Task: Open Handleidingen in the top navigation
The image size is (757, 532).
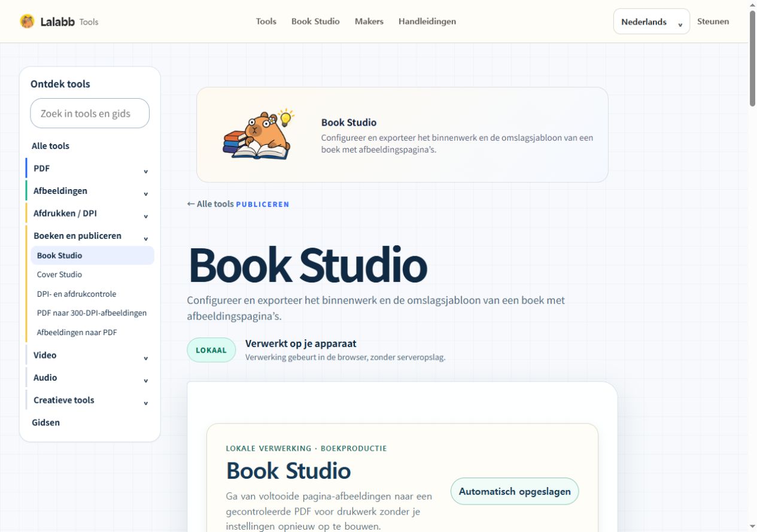Action: click(x=427, y=22)
